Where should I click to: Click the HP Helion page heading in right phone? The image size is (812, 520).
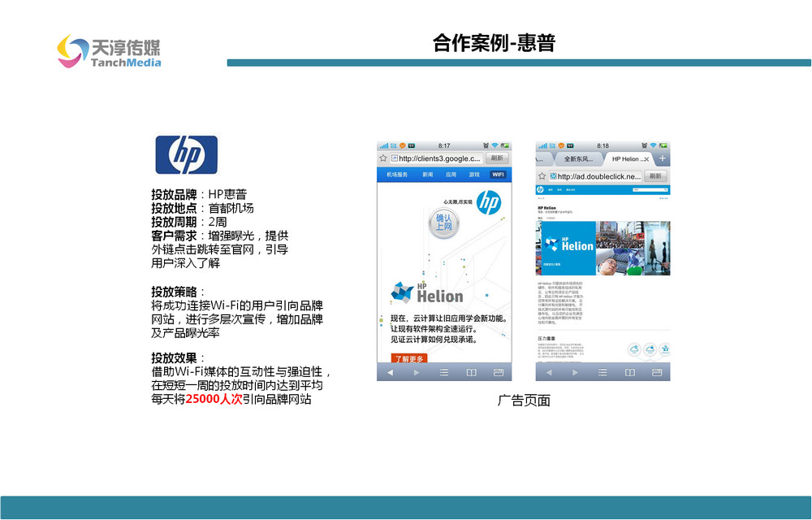click(x=546, y=208)
